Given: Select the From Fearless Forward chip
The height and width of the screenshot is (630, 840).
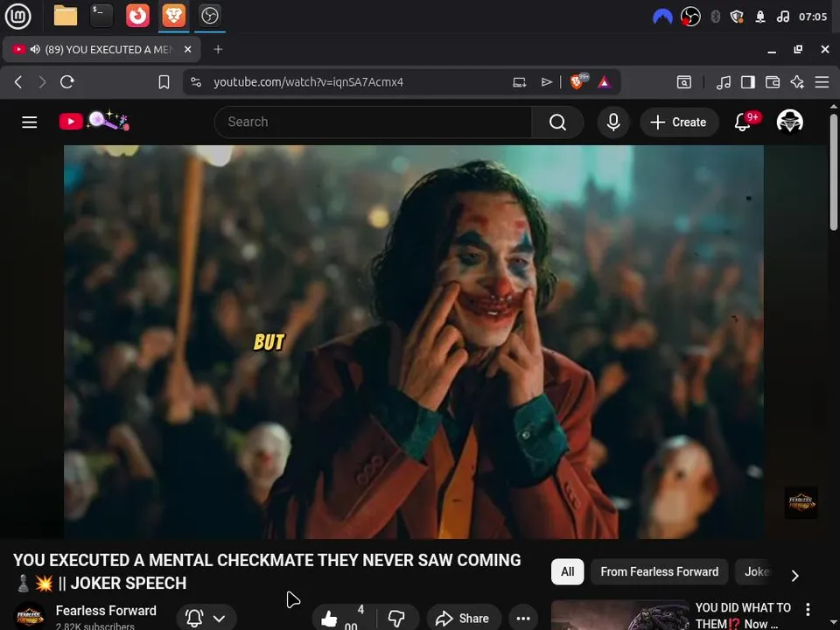Looking at the screenshot, I should click(660, 571).
